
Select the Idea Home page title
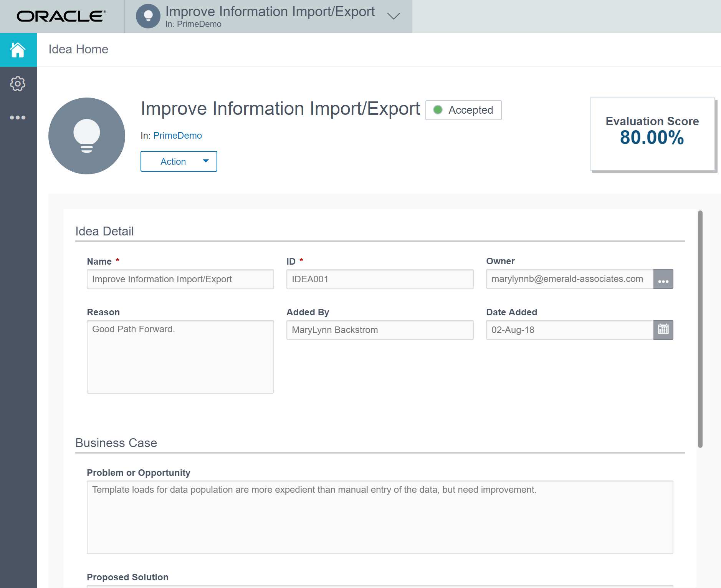tap(78, 50)
